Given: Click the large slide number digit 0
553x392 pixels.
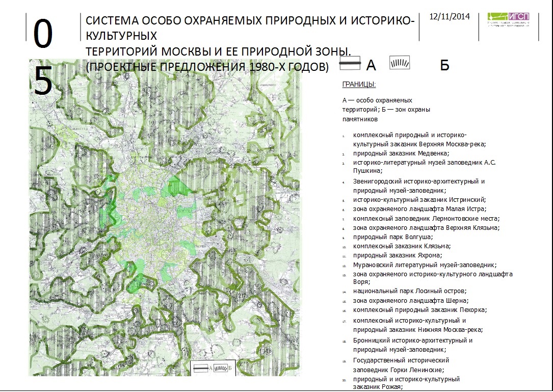Looking at the screenshot, I should click(x=43, y=34).
